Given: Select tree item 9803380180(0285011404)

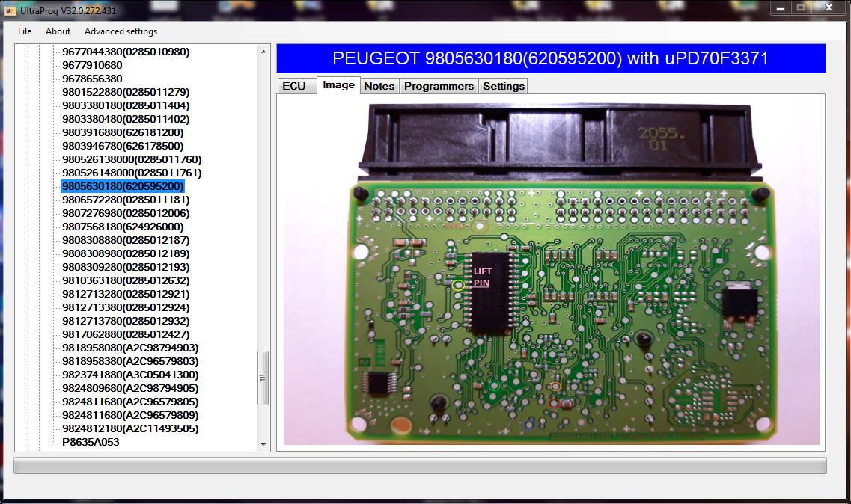Looking at the screenshot, I should 126,105.
